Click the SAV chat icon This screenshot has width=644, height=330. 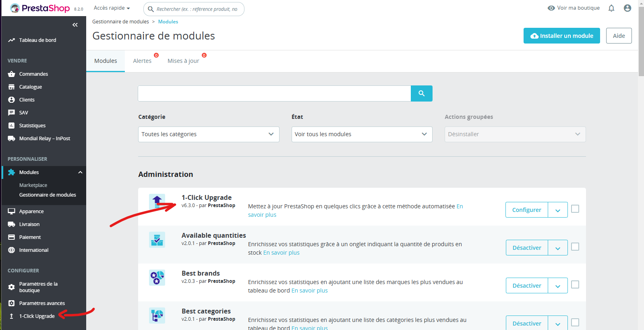11,112
